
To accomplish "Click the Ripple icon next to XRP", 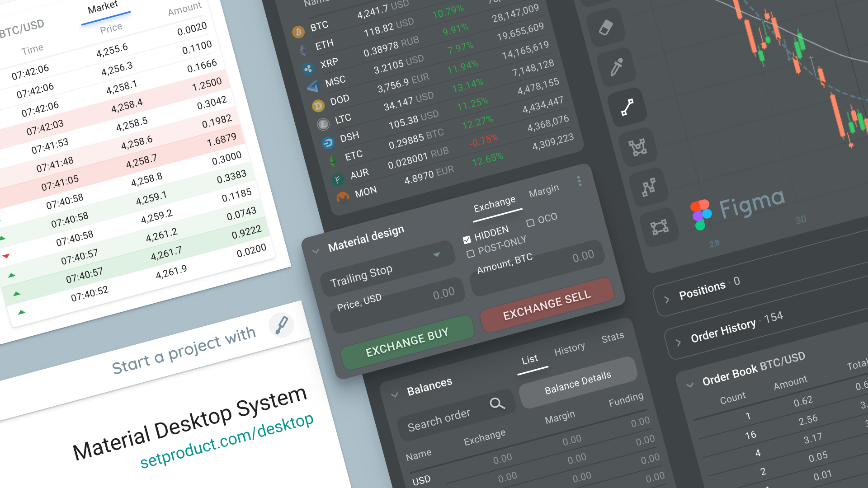I will click(309, 69).
